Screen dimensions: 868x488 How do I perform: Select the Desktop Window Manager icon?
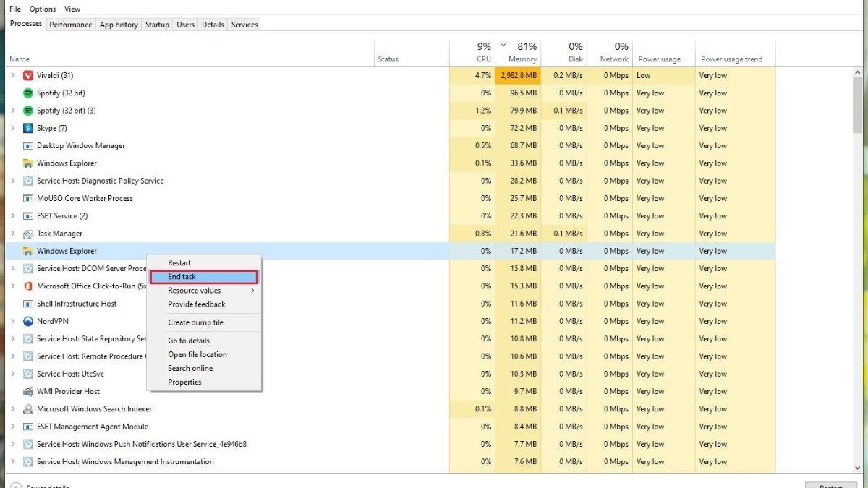[27, 145]
